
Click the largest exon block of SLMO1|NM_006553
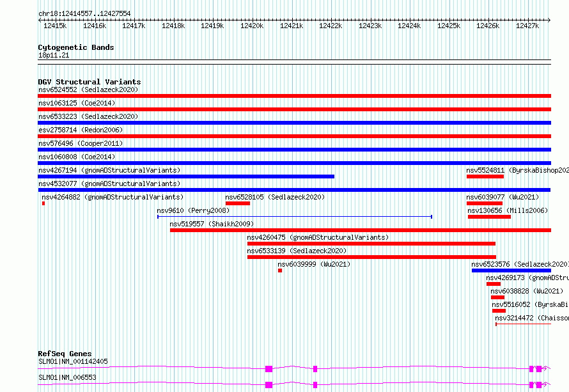click(x=269, y=385)
